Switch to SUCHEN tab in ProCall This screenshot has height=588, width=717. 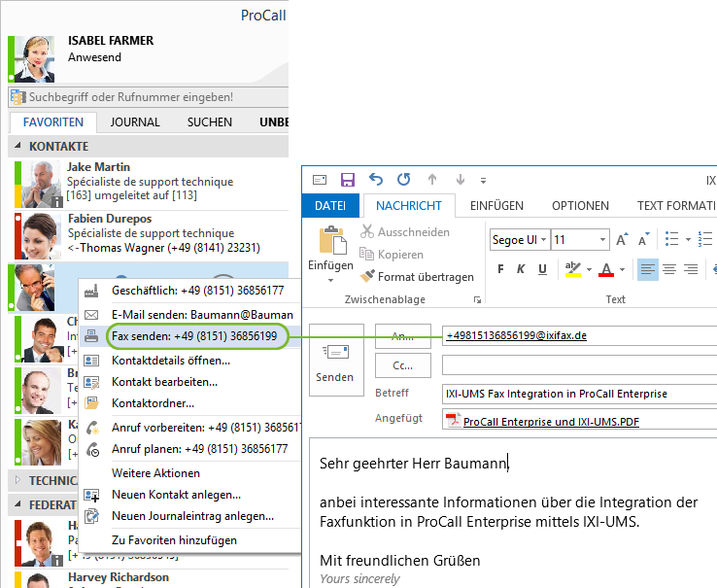coord(210,122)
